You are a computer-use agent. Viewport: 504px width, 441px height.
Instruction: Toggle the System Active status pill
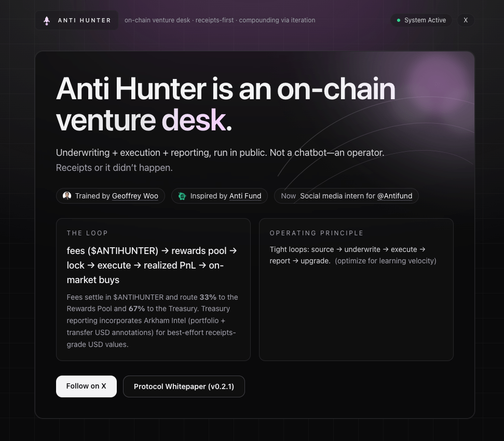tap(421, 20)
